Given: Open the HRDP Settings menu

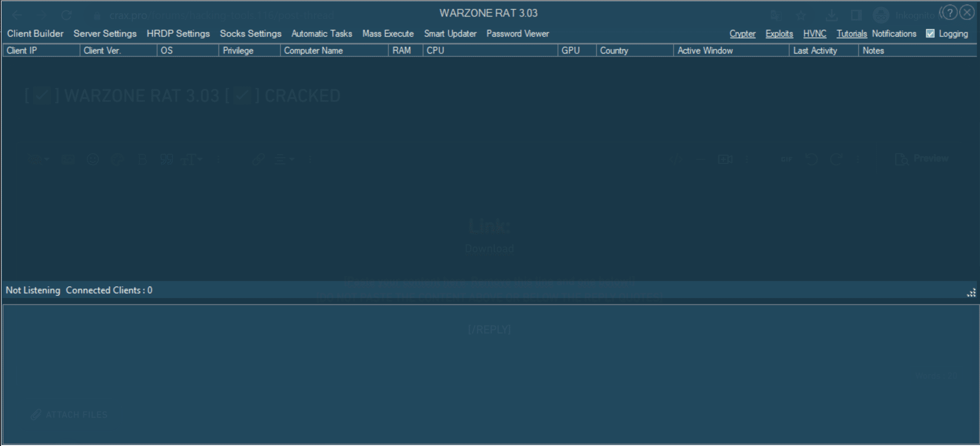Looking at the screenshot, I should (x=178, y=33).
